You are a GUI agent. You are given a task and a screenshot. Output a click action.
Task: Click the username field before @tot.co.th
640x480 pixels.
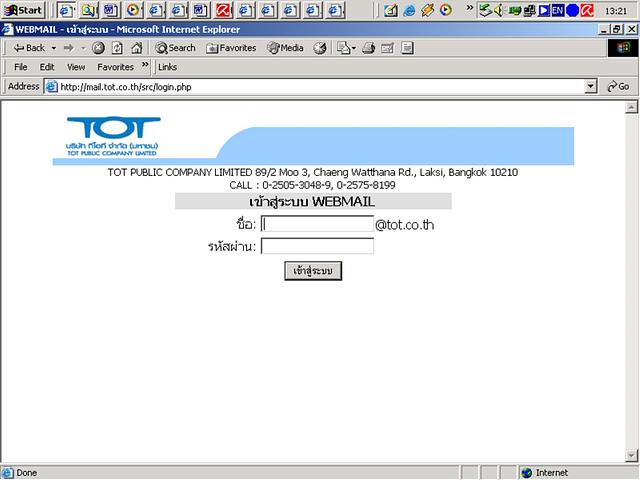click(x=317, y=224)
